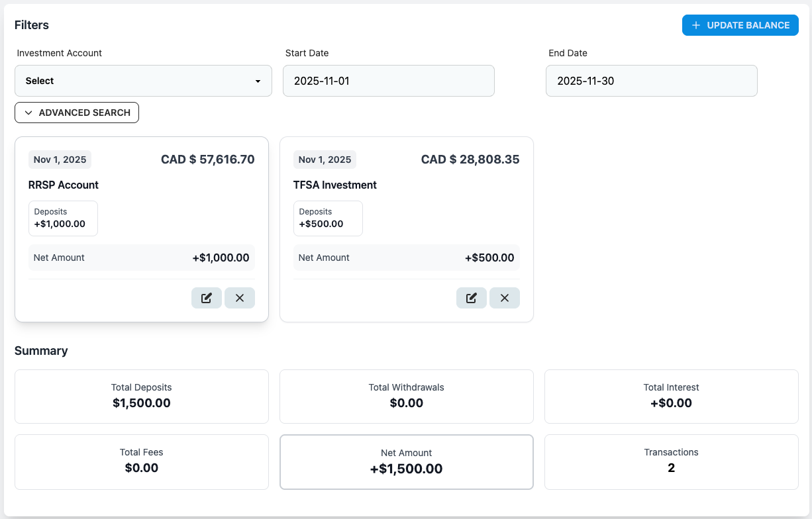Viewport: 812px width, 519px height.
Task: Select the RRSP Account card title
Action: 64,185
